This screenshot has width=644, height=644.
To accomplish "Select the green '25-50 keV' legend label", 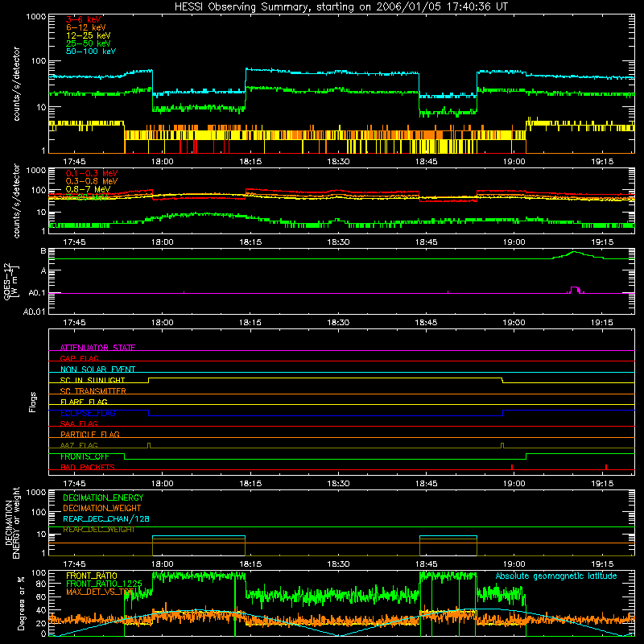I will point(89,43).
